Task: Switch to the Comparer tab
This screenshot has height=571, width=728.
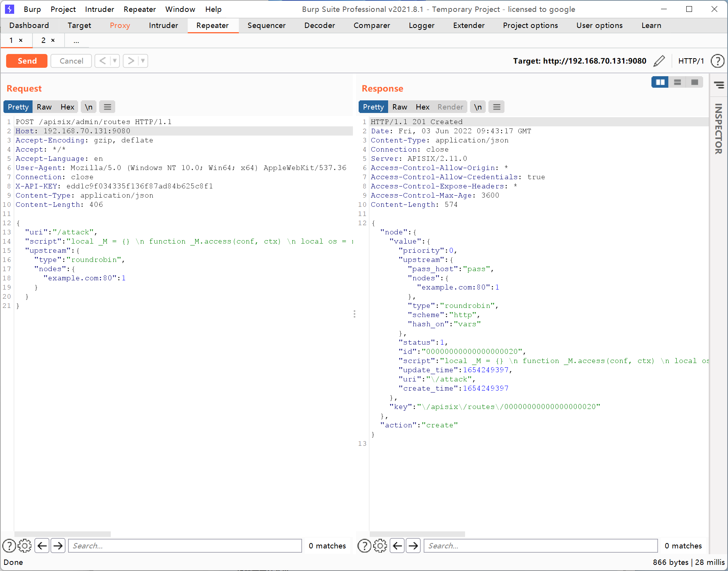Action: [x=372, y=25]
